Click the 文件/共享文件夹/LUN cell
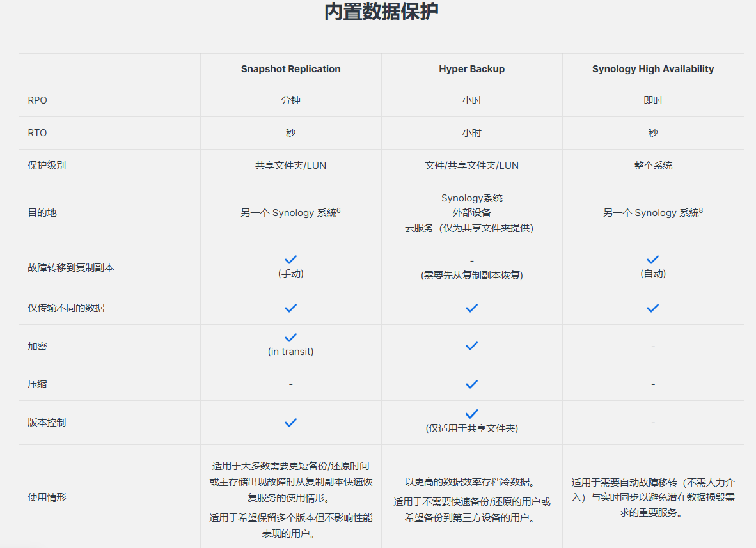Image resolution: width=756 pixels, height=548 pixels. tap(471, 166)
